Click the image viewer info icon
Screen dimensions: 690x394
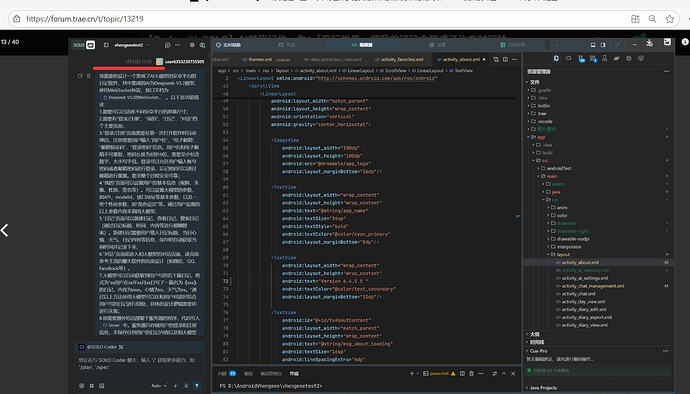(x=685, y=42)
